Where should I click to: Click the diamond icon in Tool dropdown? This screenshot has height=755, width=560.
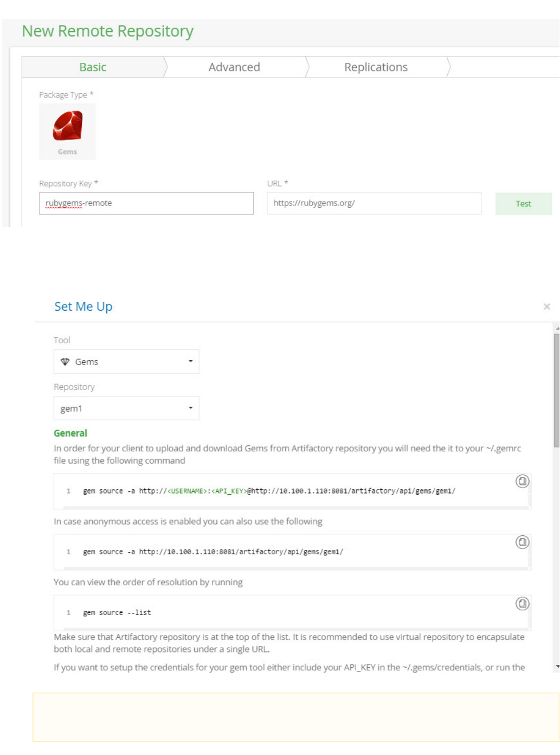coord(65,362)
